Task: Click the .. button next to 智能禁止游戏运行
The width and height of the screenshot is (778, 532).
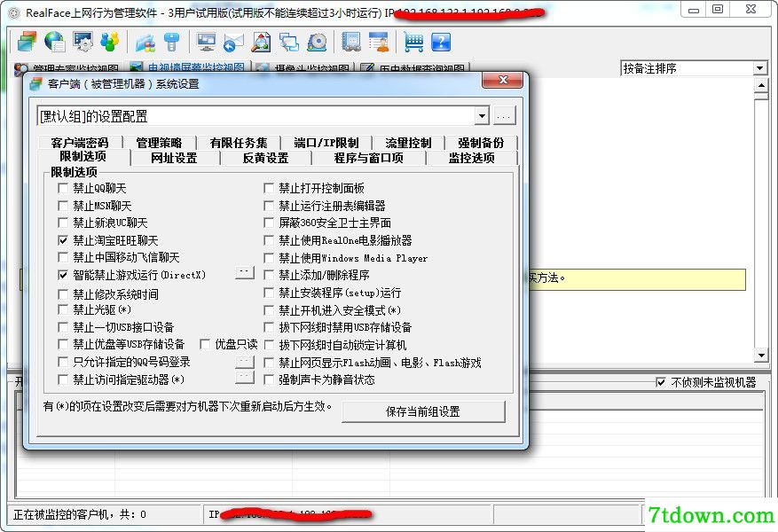Action: 245,273
